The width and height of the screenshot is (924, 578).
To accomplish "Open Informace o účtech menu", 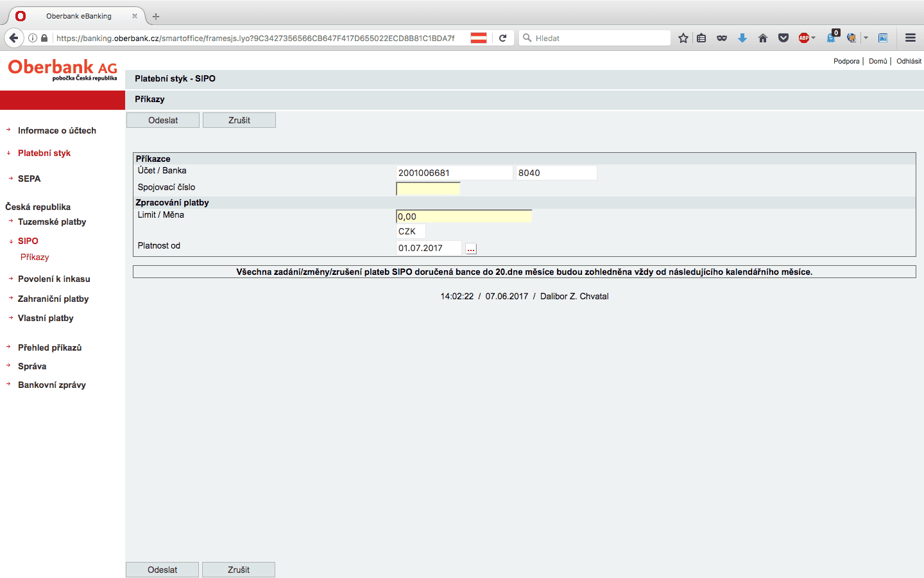I will point(57,130).
